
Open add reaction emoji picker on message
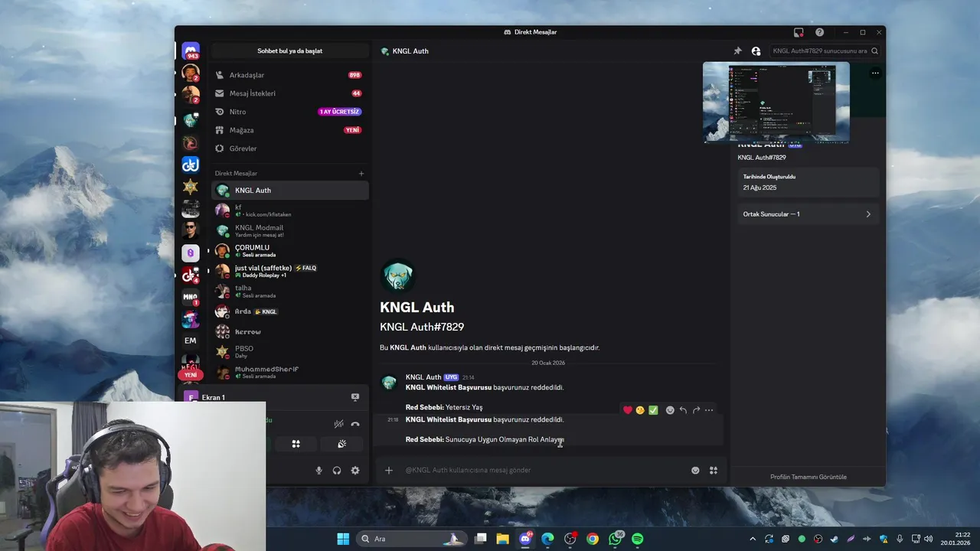point(670,410)
